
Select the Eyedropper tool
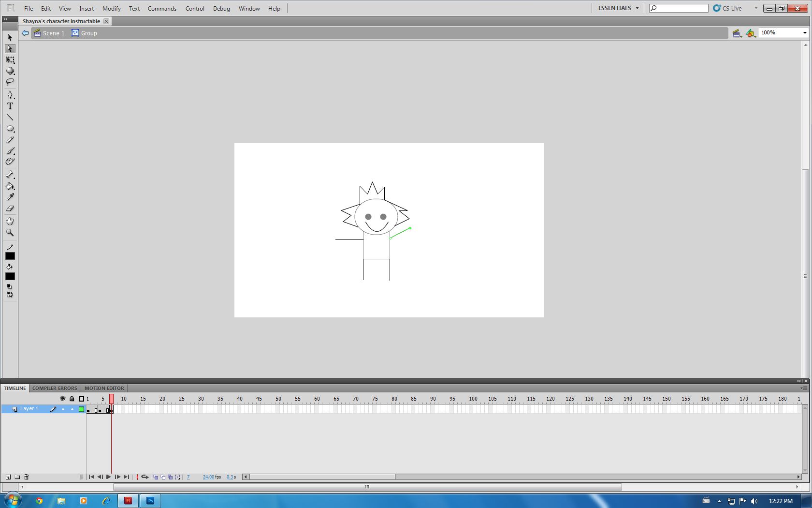[x=10, y=197]
